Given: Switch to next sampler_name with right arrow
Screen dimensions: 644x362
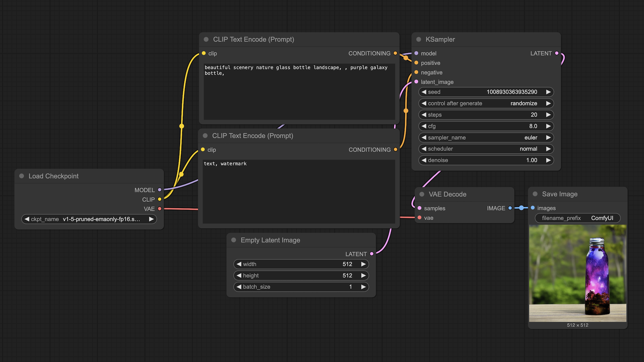Looking at the screenshot, I should 548,137.
